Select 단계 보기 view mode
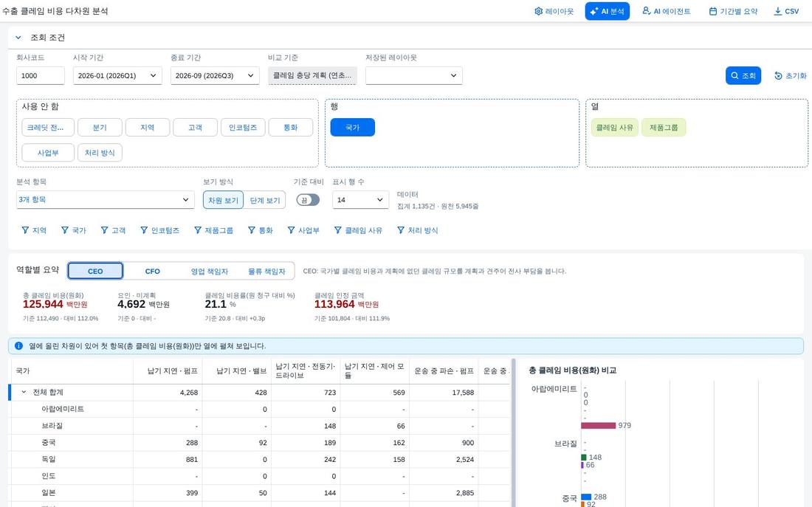Screen dimensions: 812x507 pos(264,201)
